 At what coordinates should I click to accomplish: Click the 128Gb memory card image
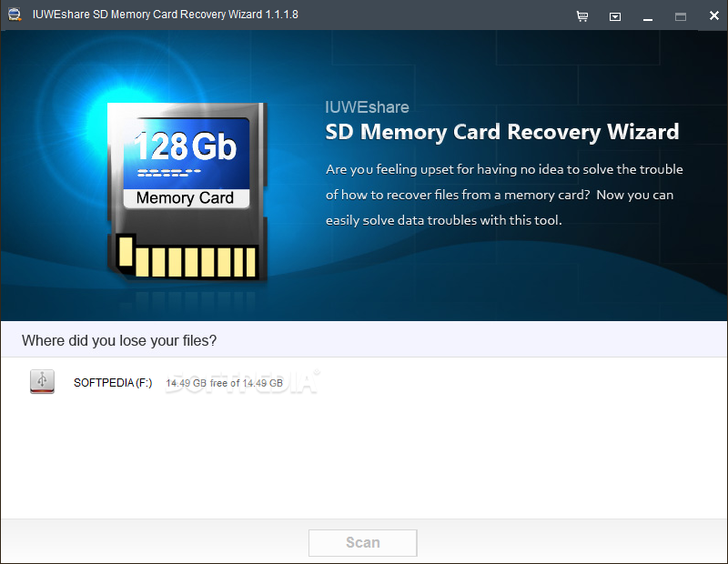tap(187, 191)
